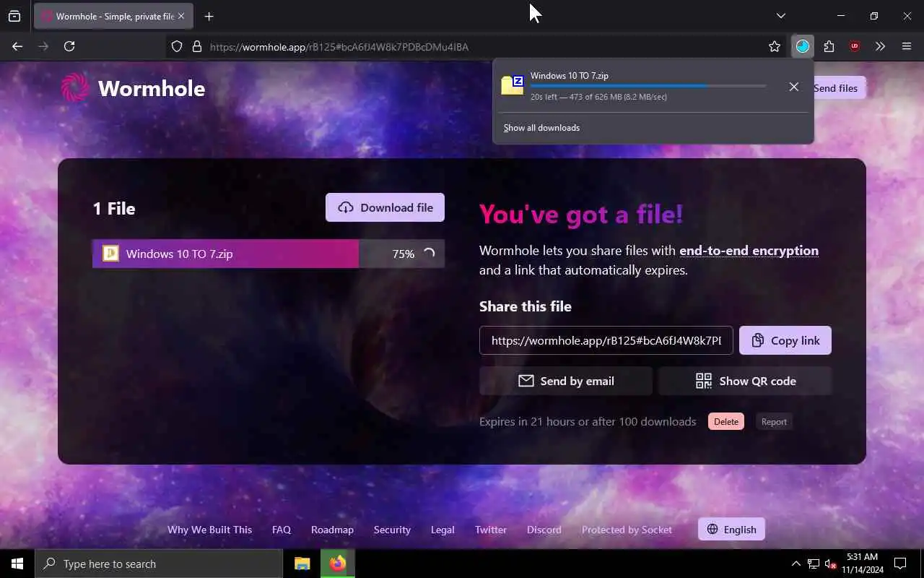Image resolution: width=924 pixels, height=578 pixels.
Task: Open the Extensions puzzle icon
Action: 829,46
